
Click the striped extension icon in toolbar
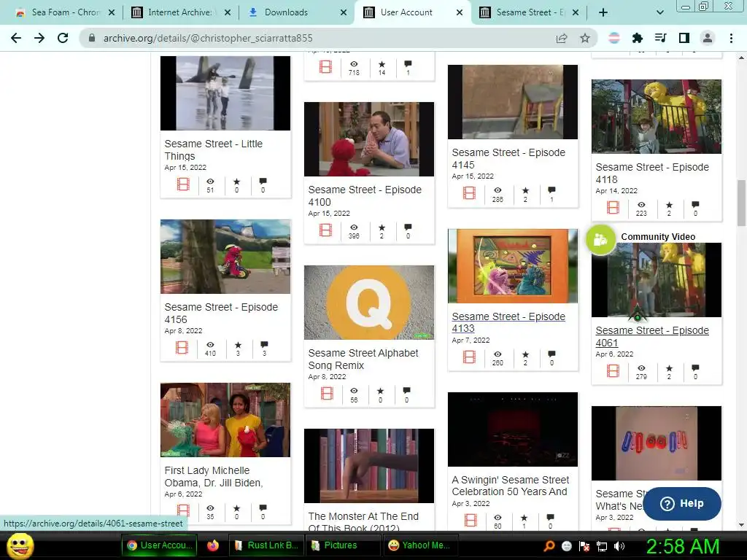click(614, 38)
